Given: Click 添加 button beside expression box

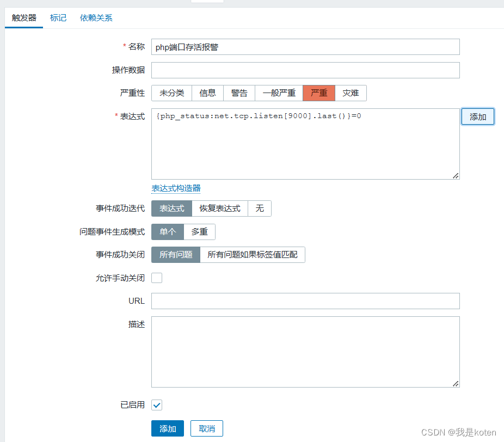Looking at the screenshot, I should coord(477,117).
